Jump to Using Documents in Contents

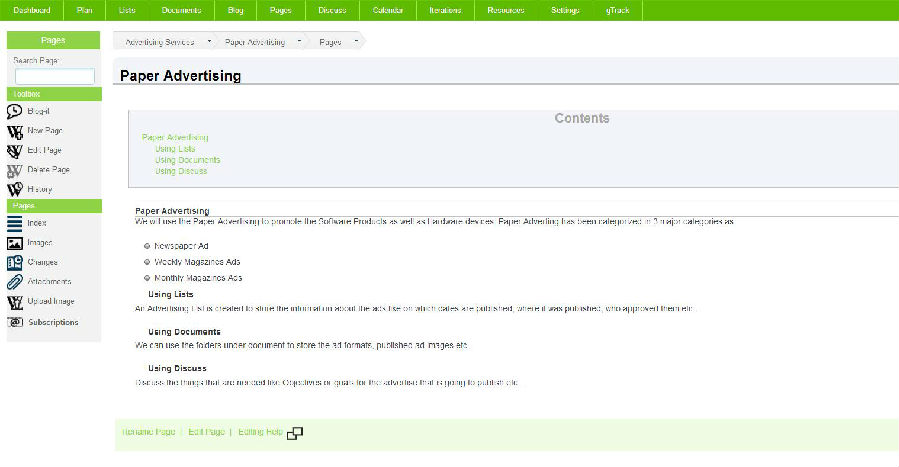point(187,160)
